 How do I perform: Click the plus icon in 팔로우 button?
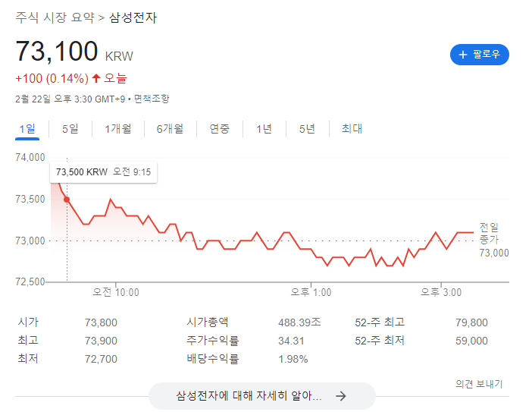point(463,55)
